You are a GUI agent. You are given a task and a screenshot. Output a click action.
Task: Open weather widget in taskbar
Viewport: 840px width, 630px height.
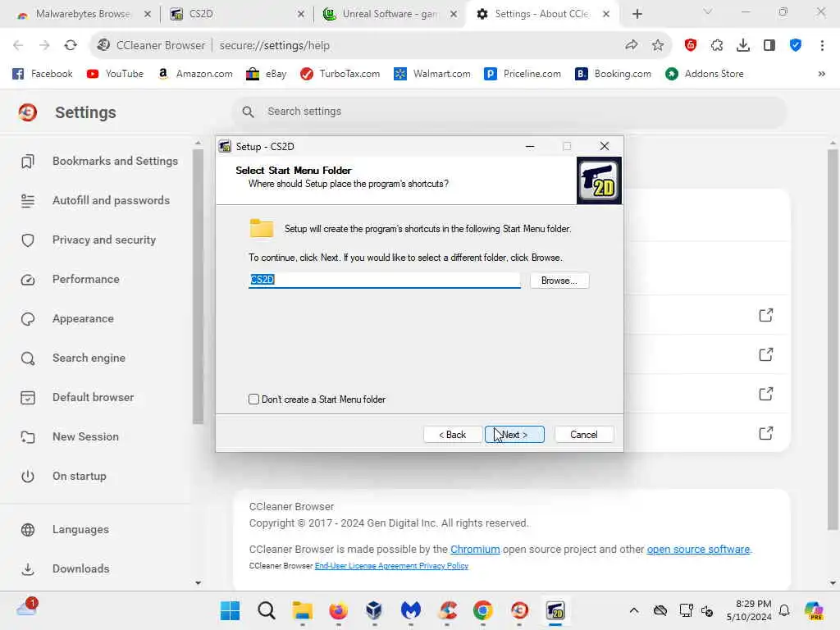pos(25,608)
